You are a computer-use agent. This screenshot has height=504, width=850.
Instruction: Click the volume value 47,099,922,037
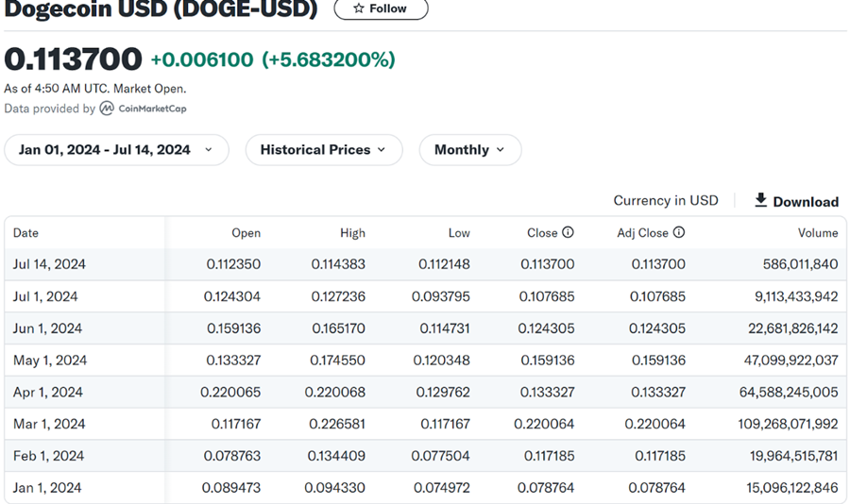coord(790,361)
